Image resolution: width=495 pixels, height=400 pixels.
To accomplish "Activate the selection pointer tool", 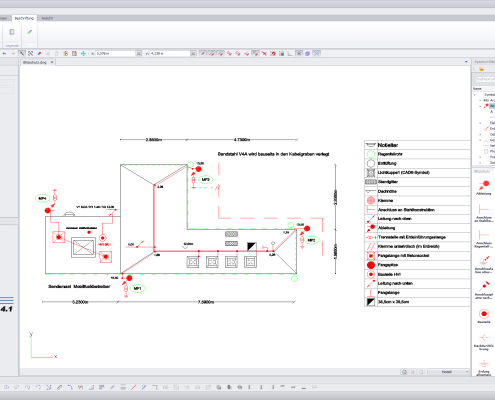I will [x=22, y=53].
